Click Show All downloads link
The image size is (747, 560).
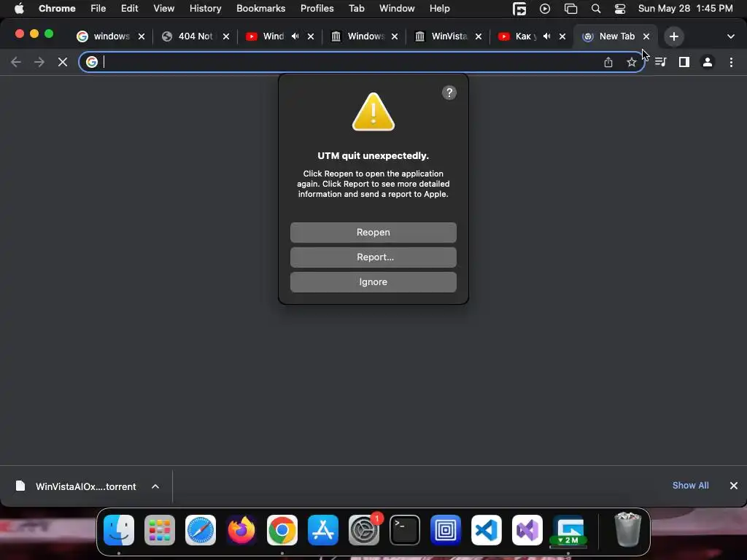tap(690, 486)
